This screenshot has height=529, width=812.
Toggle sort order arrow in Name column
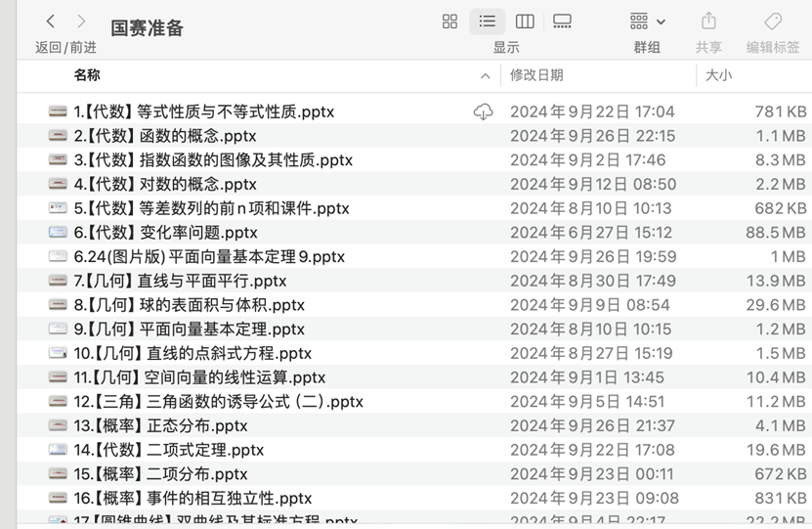coord(486,76)
